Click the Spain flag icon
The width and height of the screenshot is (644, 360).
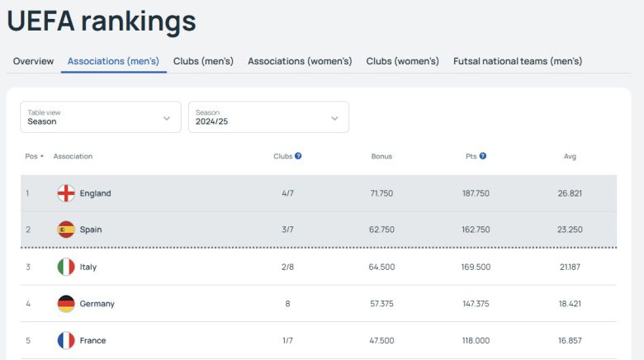66,230
